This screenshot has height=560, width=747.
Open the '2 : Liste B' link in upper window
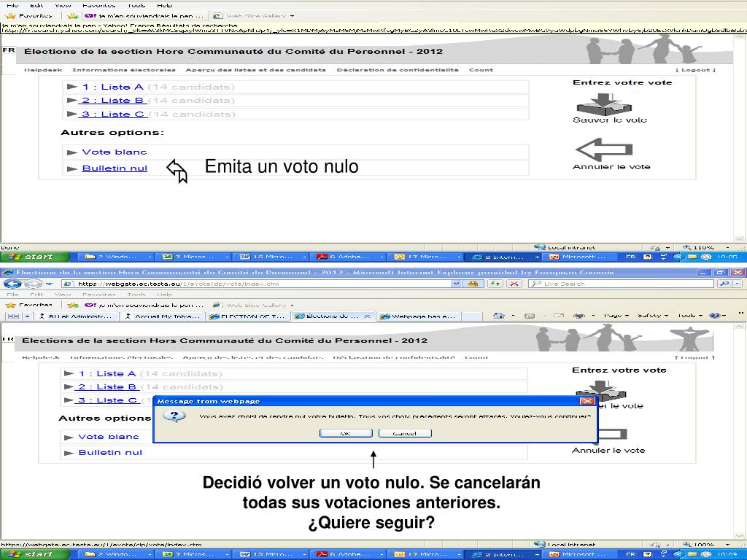(x=112, y=101)
